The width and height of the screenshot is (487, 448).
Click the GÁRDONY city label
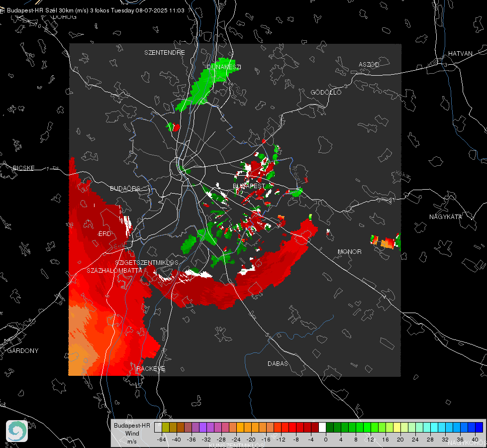(x=23, y=351)
